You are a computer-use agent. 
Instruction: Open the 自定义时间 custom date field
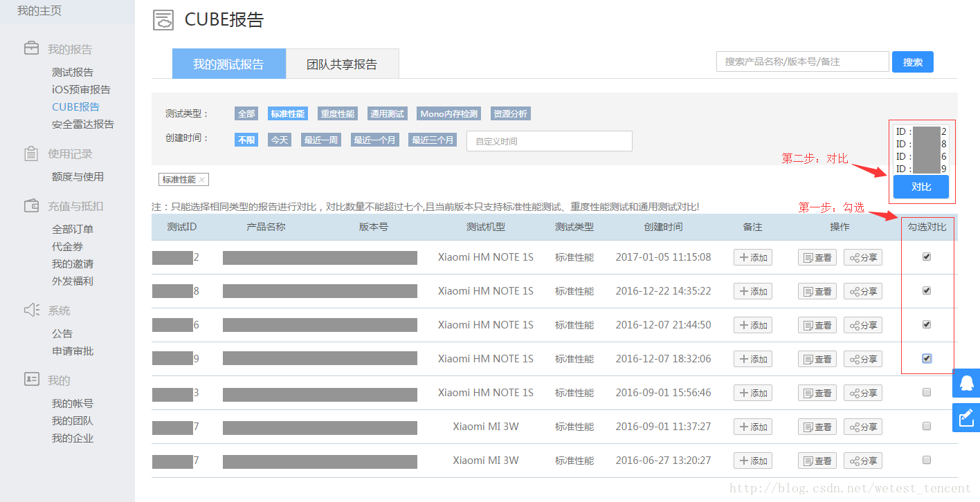coord(549,141)
